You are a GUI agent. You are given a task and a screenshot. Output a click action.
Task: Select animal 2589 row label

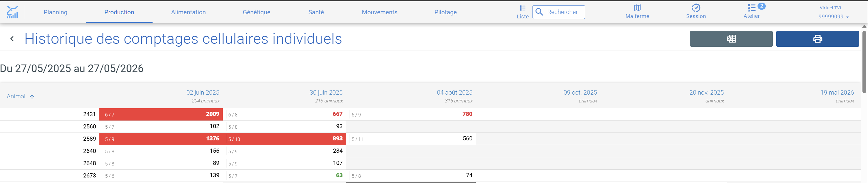tap(89, 139)
